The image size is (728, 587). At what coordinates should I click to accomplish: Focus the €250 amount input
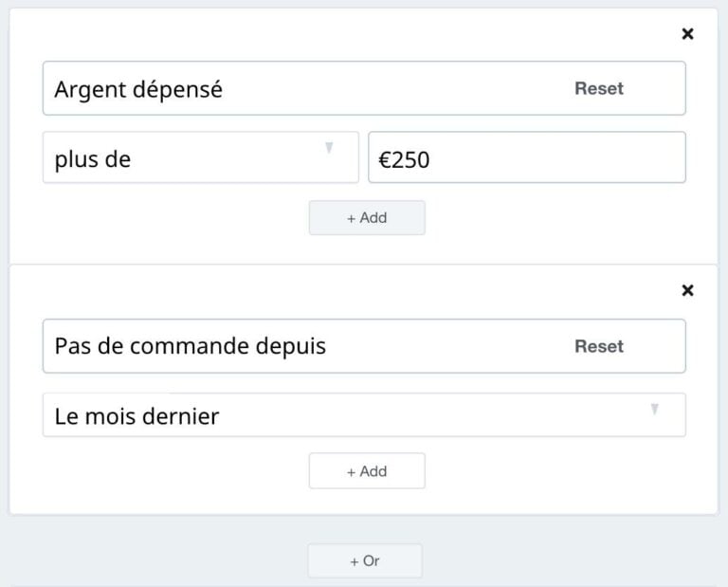click(x=527, y=157)
